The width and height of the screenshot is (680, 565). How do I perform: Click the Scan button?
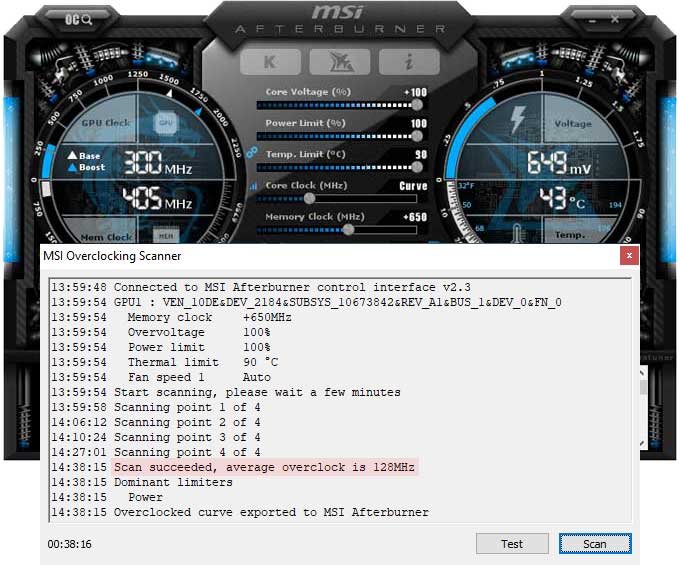coord(595,544)
